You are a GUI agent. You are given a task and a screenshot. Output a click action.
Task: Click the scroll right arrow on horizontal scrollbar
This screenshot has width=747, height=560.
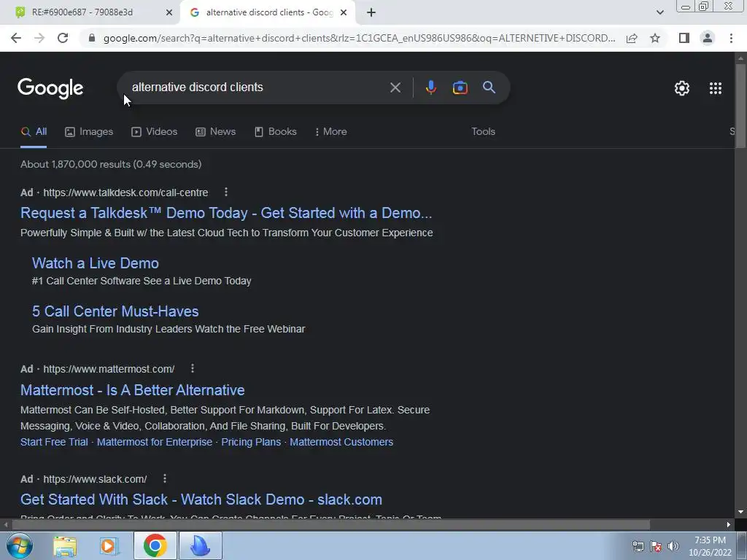(729, 525)
